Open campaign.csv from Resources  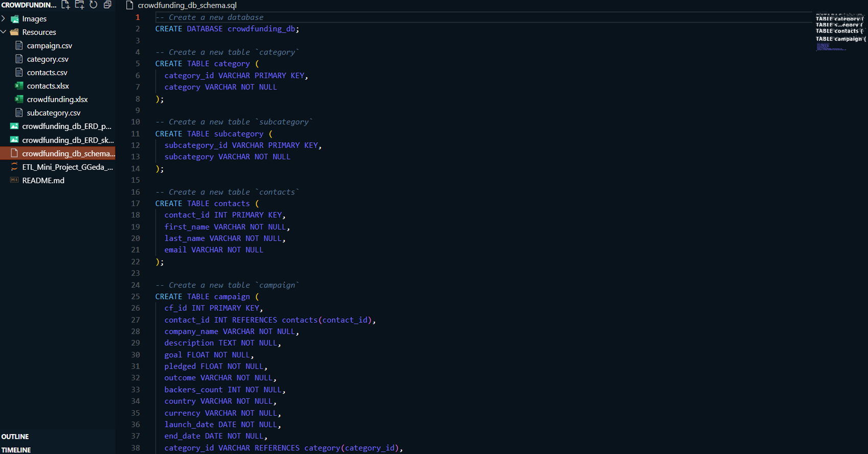(x=49, y=46)
